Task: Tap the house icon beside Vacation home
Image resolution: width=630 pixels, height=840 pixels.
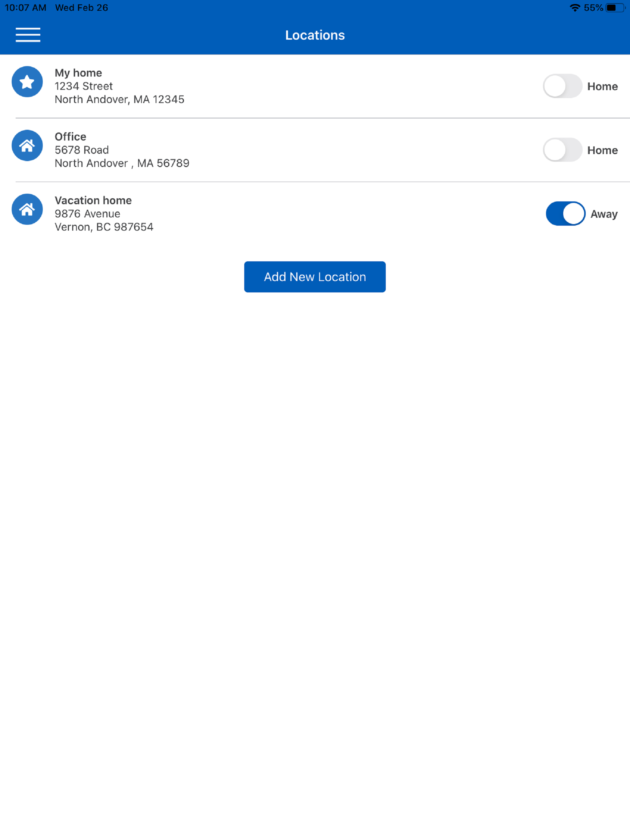Action: [27, 209]
